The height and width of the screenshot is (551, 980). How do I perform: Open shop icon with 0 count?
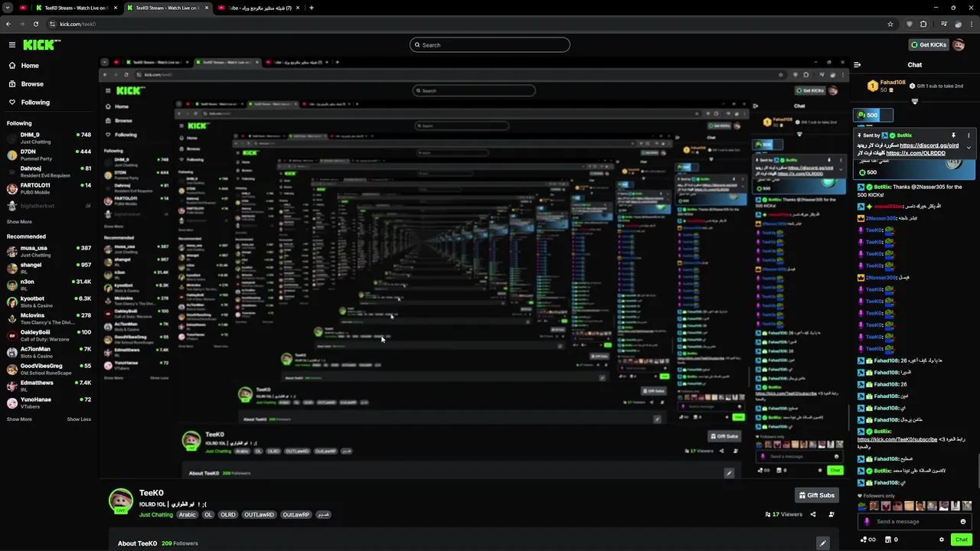pyautogui.click(x=890, y=540)
